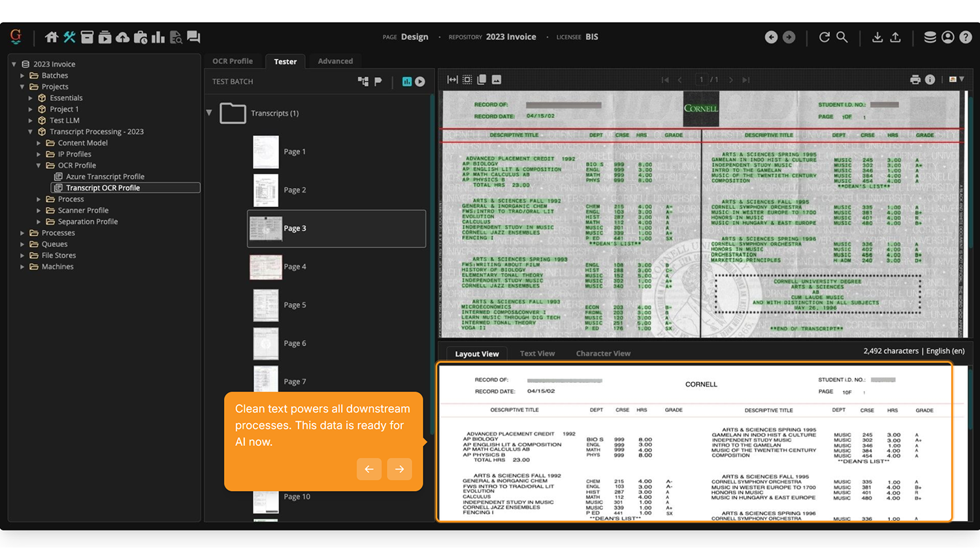Open the archive box toolbar icon

point(87,37)
